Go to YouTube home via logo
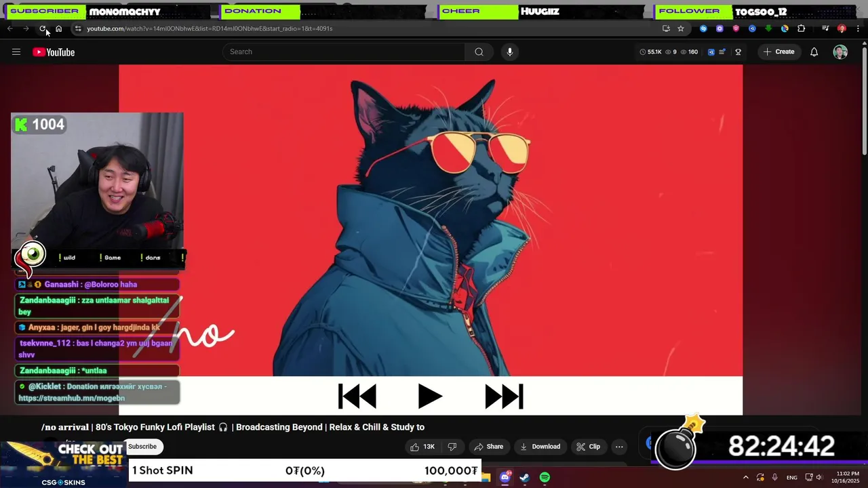Image resolution: width=868 pixels, height=488 pixels. (x=54, y=52)
